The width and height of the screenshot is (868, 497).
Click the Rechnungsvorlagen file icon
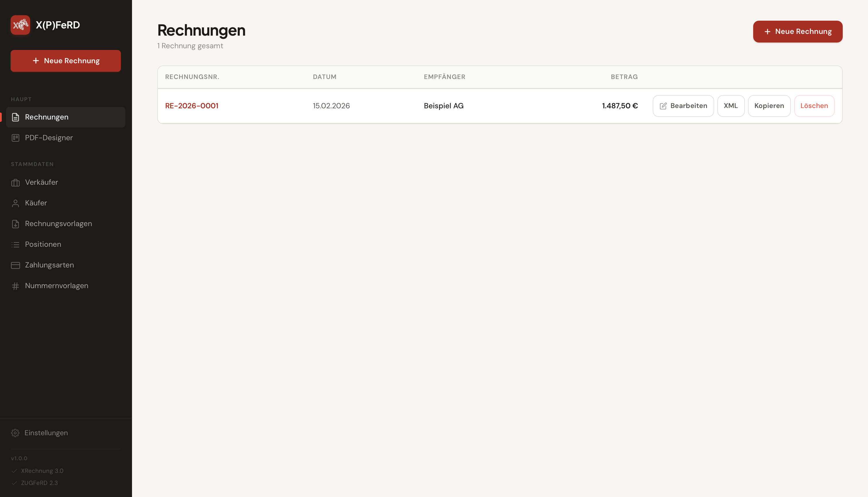pos(15,224)
